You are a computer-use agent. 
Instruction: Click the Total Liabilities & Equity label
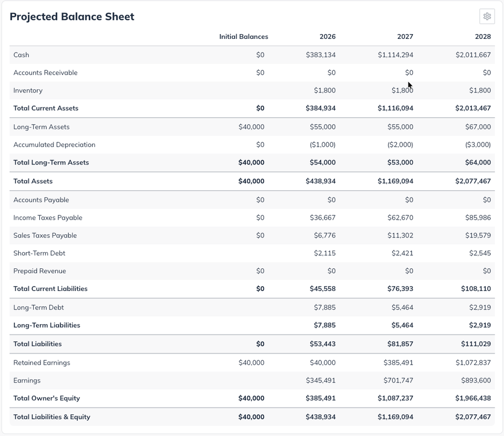(52, 417)
